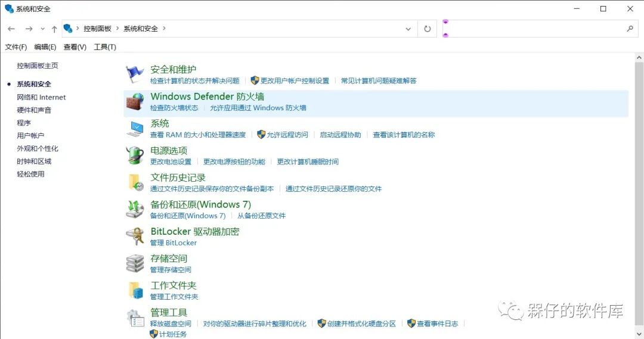The height and width of the screenshot is (339, 644).
Task: Click the shield icon beside 创建并格式化硬盘分区
Action: (x=321, y=324)
